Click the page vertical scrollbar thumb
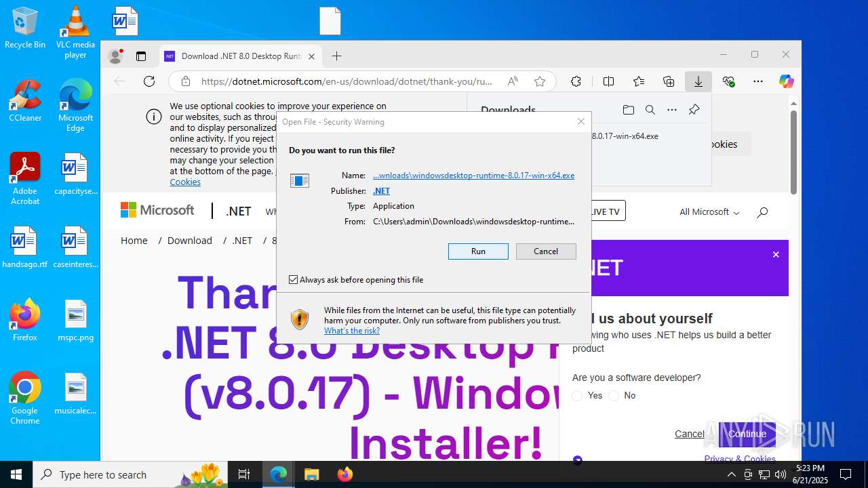 point(793,152)
